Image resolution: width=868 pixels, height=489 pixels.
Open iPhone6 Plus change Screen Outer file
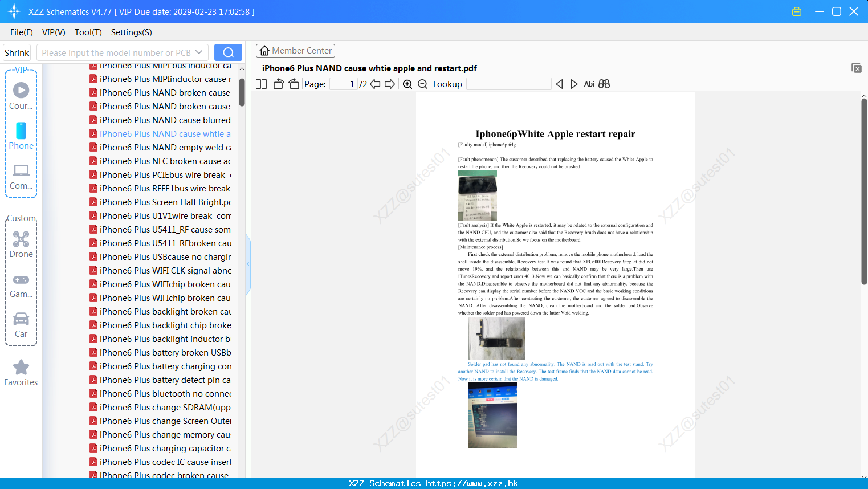161,421
